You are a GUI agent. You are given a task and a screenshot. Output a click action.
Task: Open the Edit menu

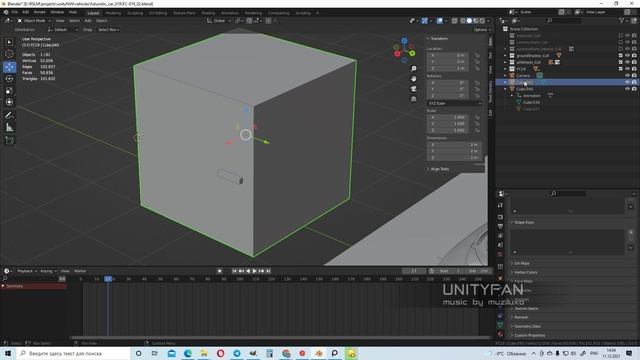click(26, 12)
